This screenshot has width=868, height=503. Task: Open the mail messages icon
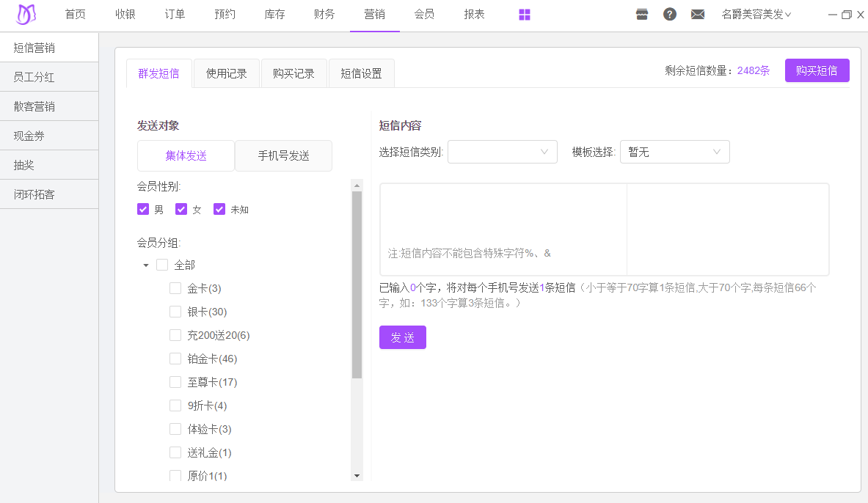[x=698, y=15]
